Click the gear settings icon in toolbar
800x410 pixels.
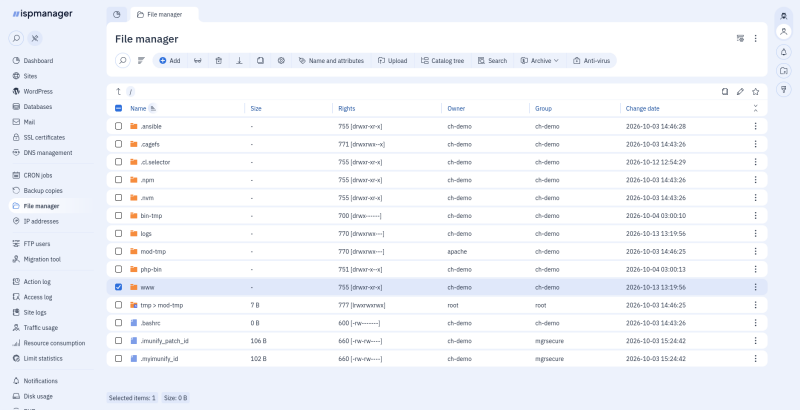[281, 61]
